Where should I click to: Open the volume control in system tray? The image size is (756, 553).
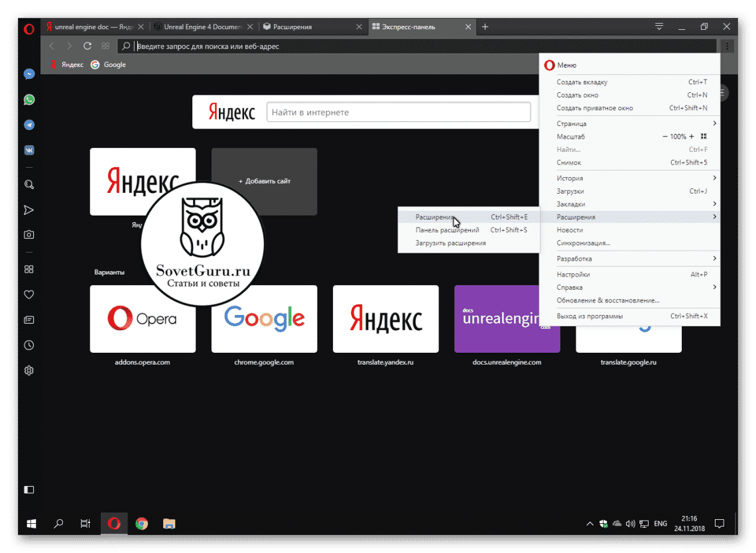(630, 524)
